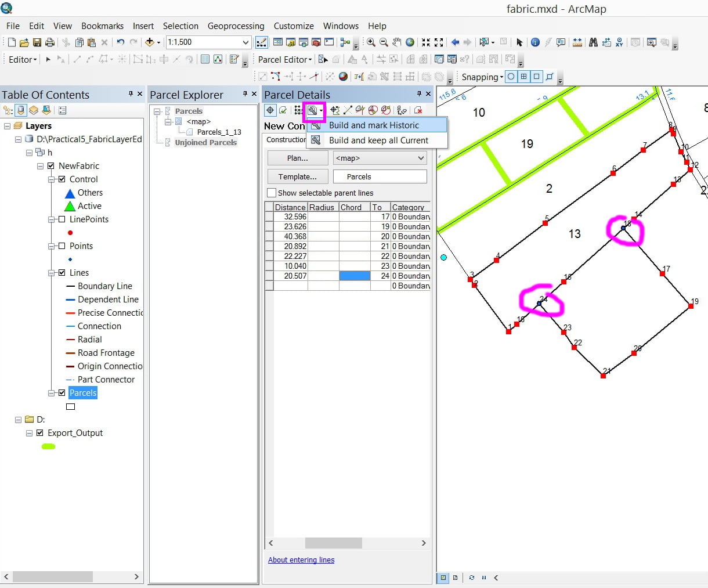Collapse the Parcels node in Parcel Explorer

[x=157, y=111]
